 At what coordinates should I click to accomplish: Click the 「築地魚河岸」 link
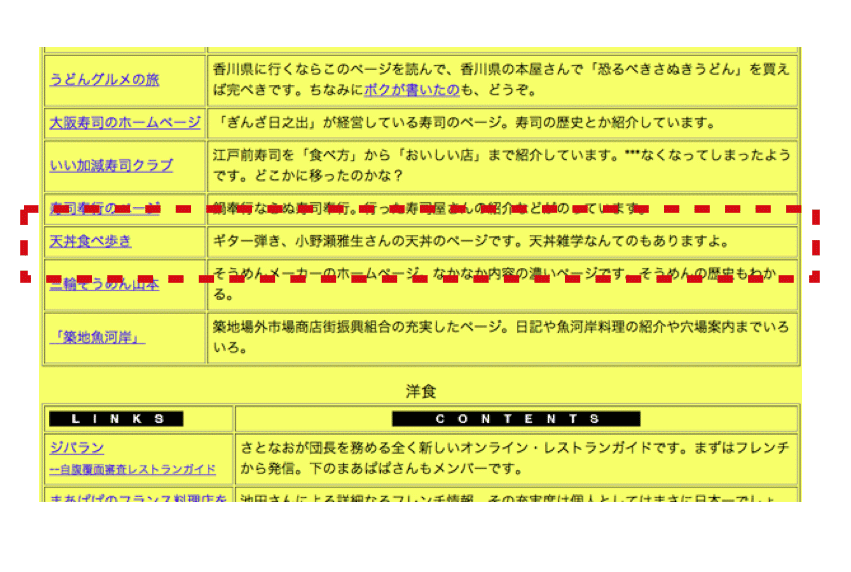97,337
